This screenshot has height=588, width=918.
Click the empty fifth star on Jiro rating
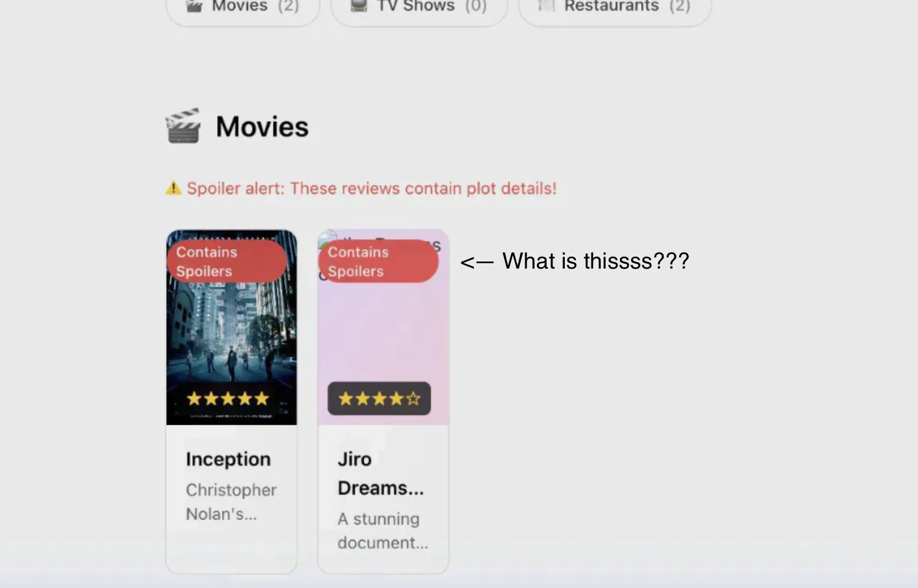413,399
